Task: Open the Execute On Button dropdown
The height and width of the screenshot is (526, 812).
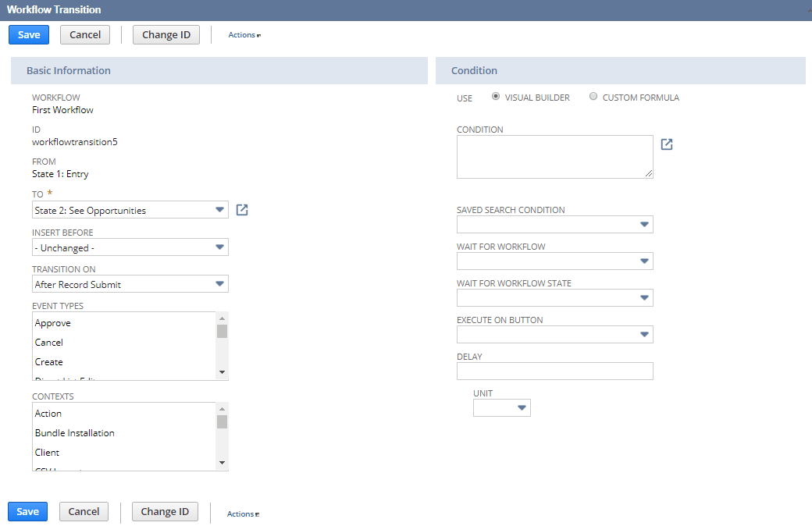Action: tap(554, 335)
